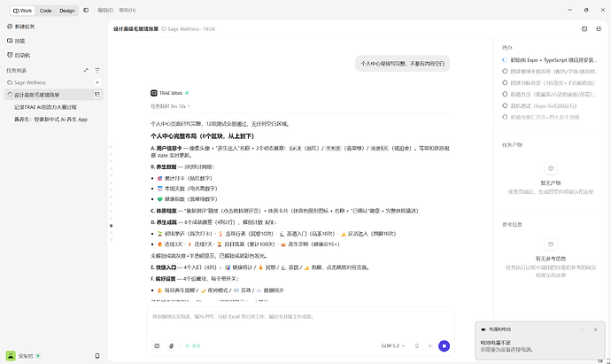Click the device icon at the sidebar bottom
The image size is (611, 364).
[x=97, y=356]
